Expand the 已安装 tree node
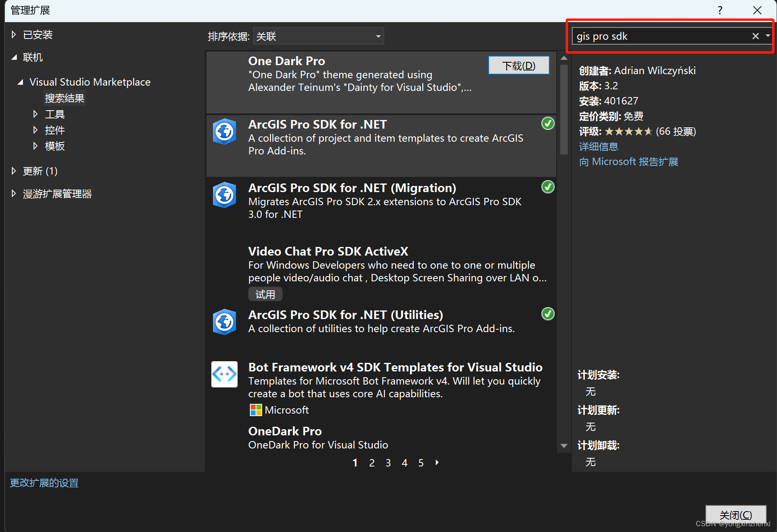 tap(14, 34)
